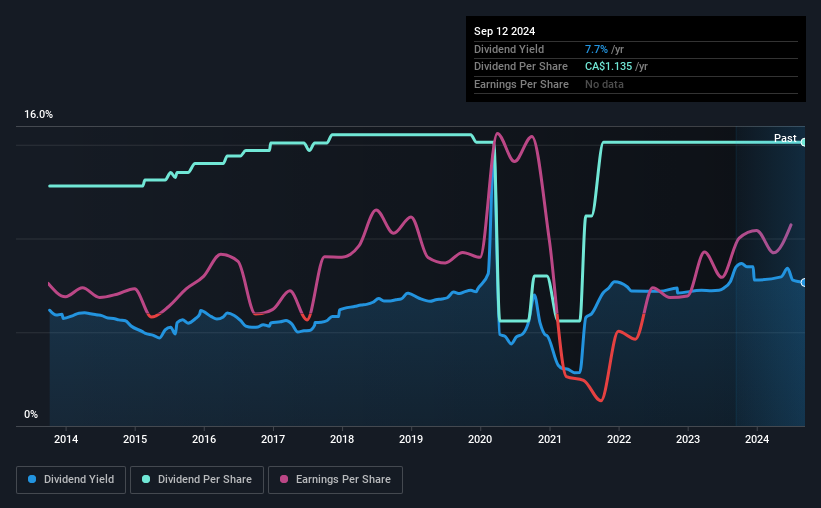
Task: Click the 2020 x-axis label
Action: coord(480,439)
